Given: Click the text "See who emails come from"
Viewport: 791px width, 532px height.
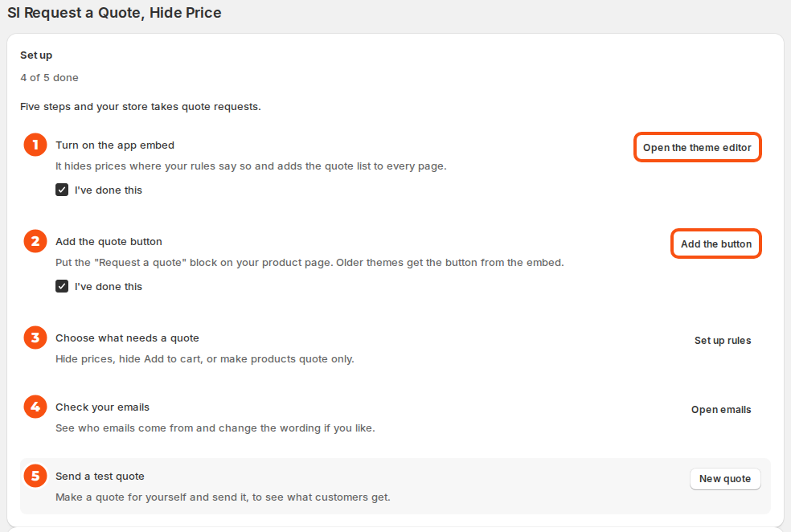Looking at the screenshot, I should [215, 428].
